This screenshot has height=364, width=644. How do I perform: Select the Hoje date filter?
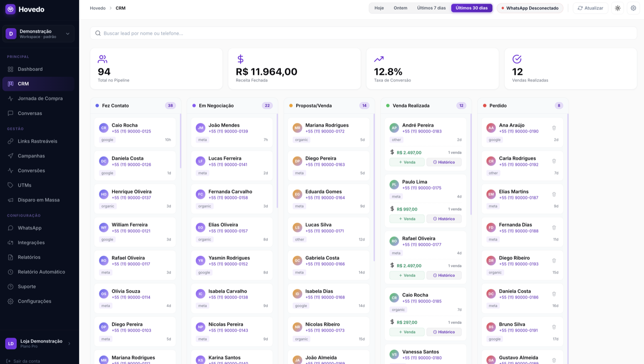379,8
